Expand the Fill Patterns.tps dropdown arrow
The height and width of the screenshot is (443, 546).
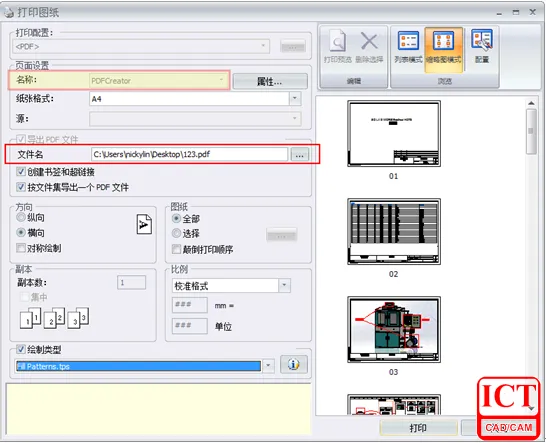coord(268,366)
